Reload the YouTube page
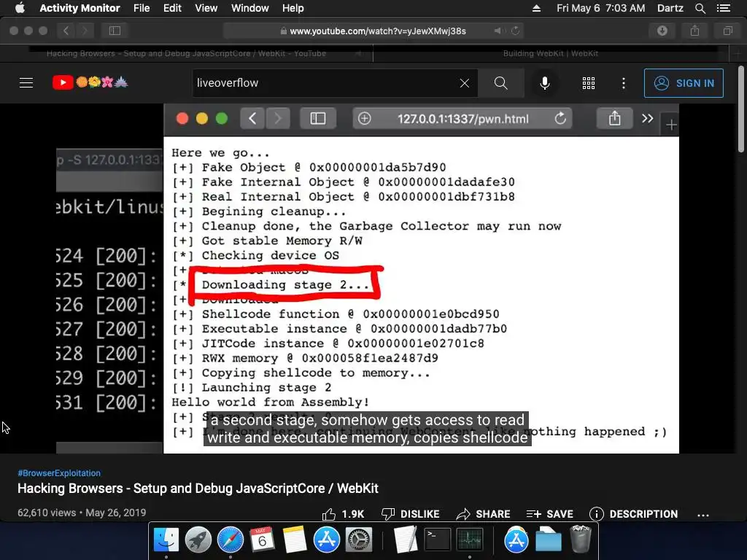The height and width of the screenshot is (560, 747). [516, 31]
